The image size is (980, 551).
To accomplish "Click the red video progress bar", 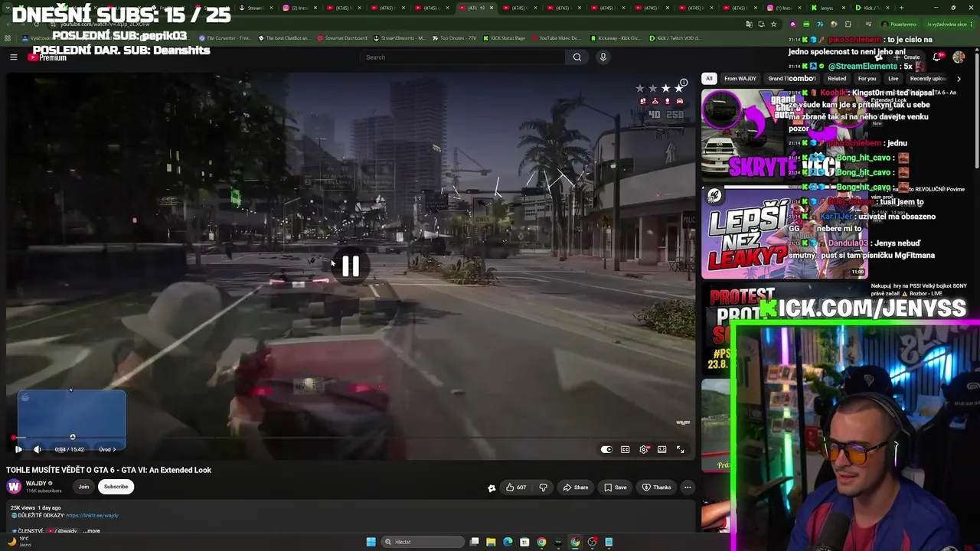I will coord(351,438).
